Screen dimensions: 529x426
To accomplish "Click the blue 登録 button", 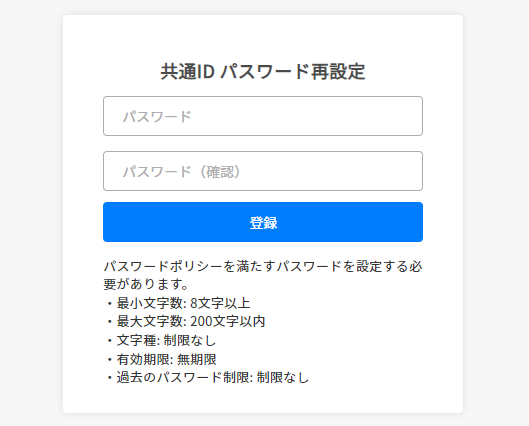I will [x=263, y=222].
